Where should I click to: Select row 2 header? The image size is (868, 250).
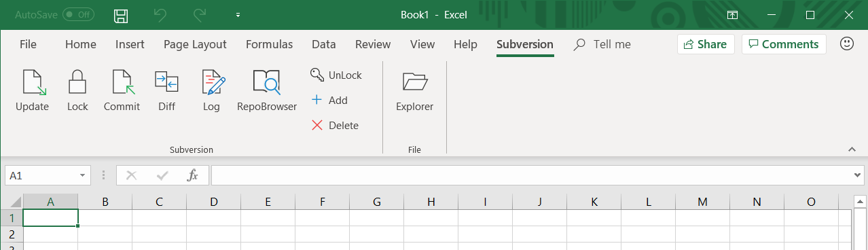(x=12, y=234)
